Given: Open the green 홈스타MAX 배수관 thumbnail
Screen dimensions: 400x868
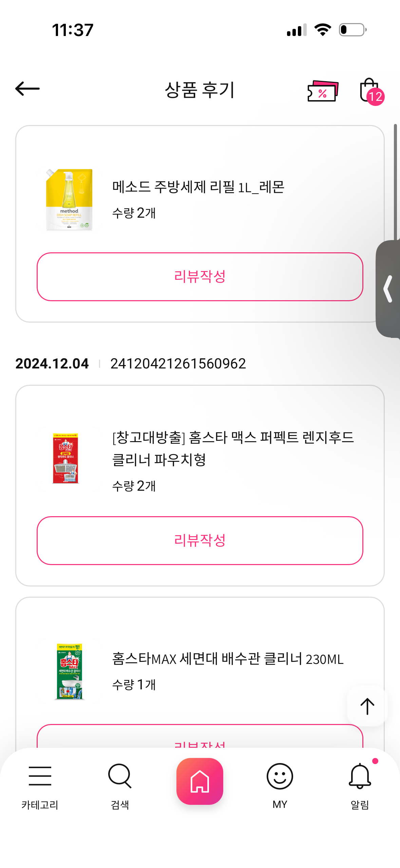Looking at the screenshot, I should point(69,671).
